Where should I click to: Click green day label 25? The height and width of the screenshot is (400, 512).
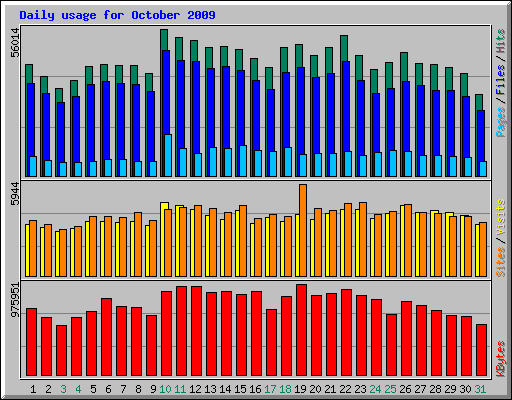click(x=390, y=389)
